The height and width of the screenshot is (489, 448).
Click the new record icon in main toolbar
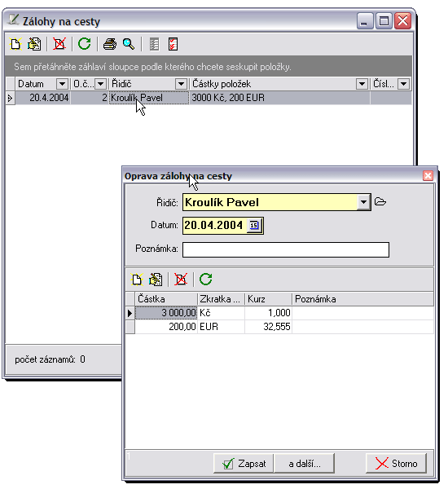pyautogui.click(x=15, y=44)
